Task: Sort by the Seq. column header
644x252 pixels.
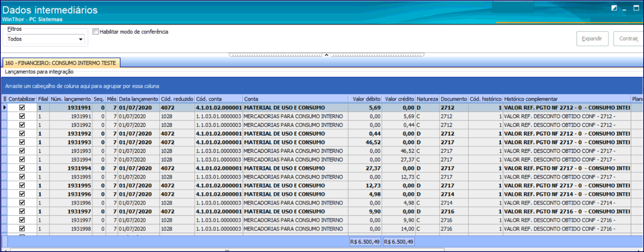Action: (99, 99)
